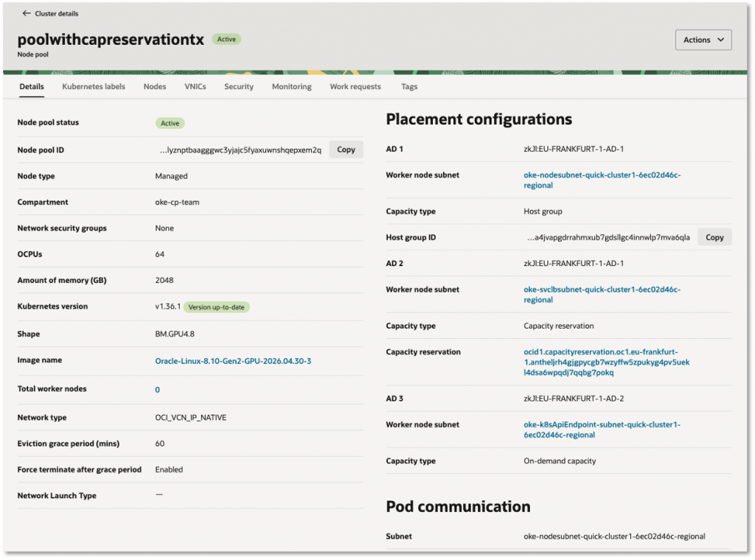Copy the Node pool ID
The width and height of the screenshot is (755, 560).
[x=346, y=150]
